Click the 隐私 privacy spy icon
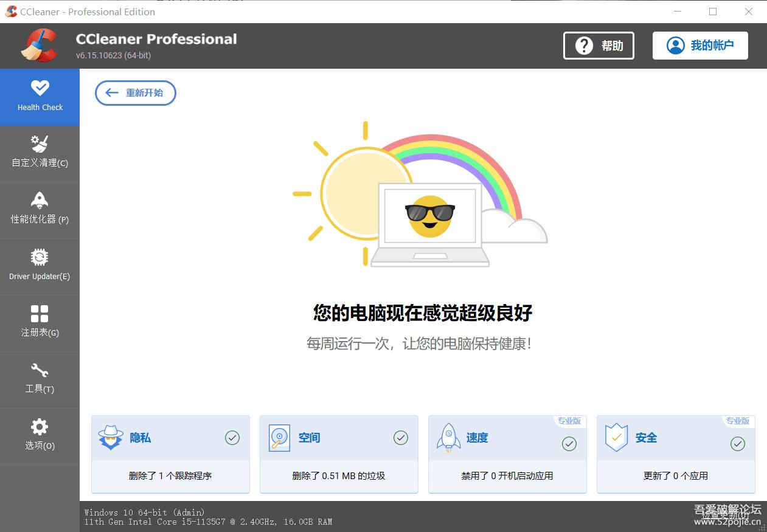 click(111, 438)
